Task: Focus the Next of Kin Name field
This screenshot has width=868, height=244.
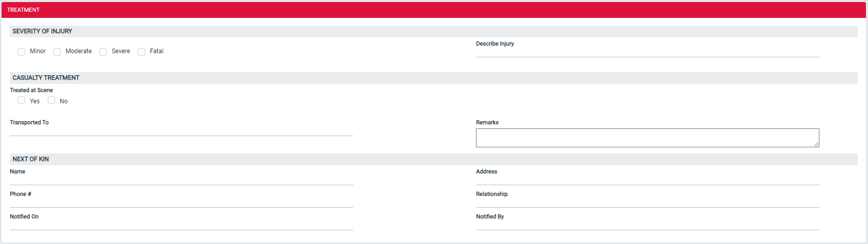Action: tap(181, 180)
